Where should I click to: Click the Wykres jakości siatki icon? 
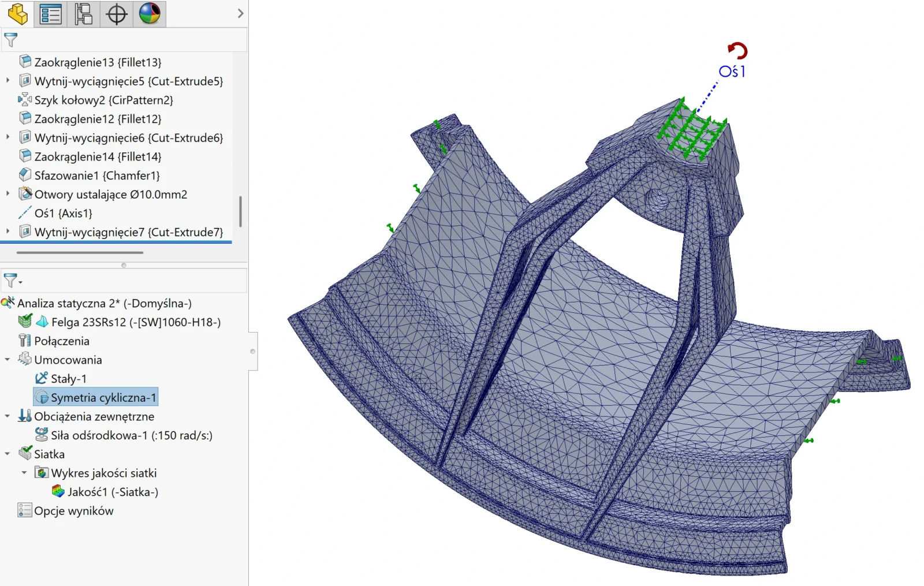pos(42,473)
